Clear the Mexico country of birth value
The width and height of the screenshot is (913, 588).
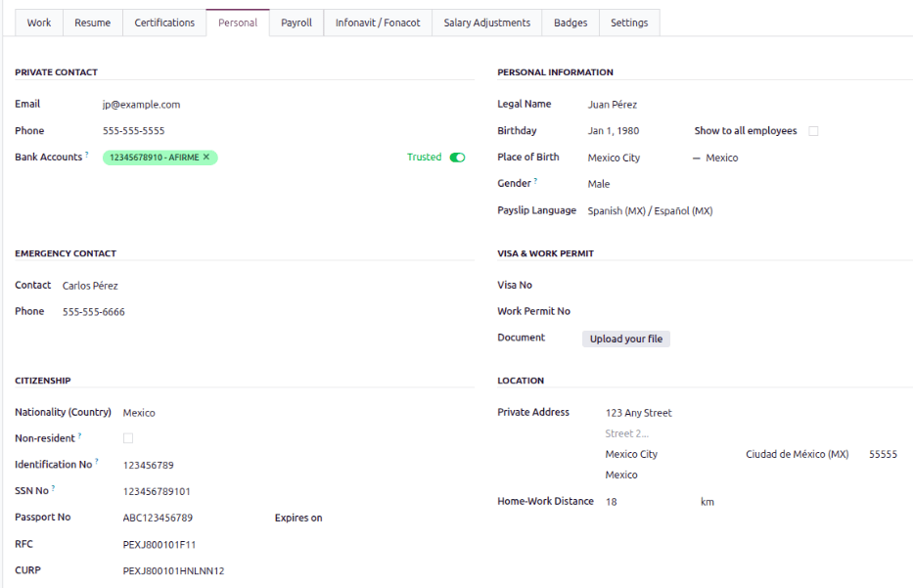pos(696,157)
